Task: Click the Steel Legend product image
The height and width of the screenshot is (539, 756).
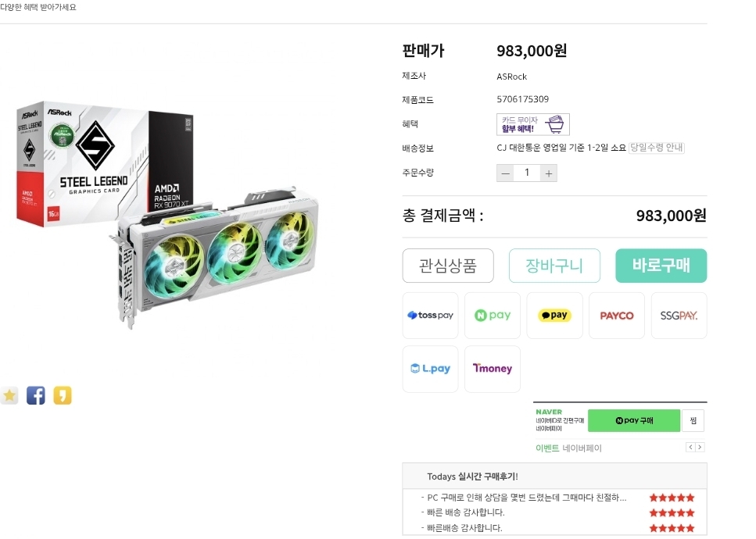Action: point(168,215)
